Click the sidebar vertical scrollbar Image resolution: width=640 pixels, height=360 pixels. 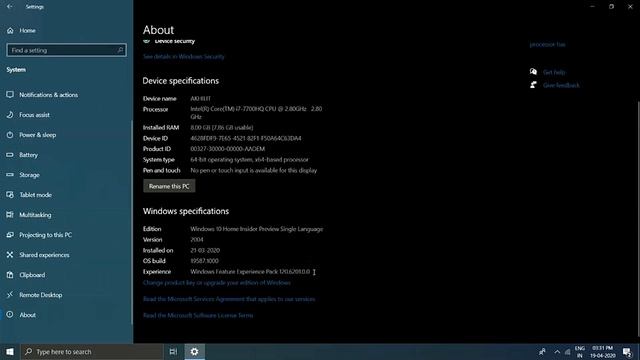click(131, 222)
